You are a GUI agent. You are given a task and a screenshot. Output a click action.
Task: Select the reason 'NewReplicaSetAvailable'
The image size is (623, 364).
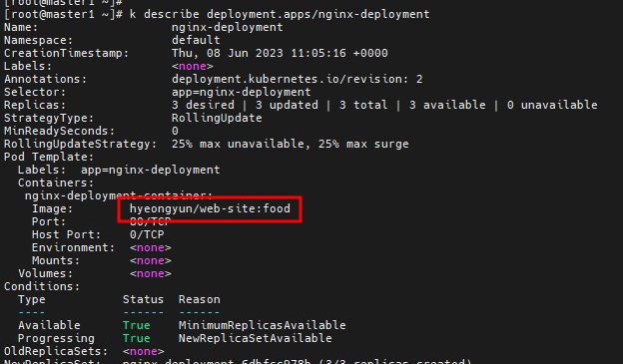(255, 339)
